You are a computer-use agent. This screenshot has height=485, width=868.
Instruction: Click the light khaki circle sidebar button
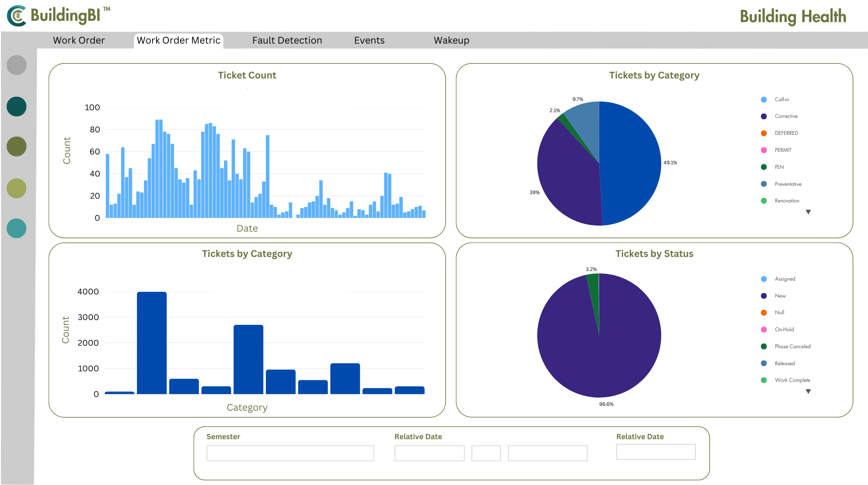(17, 188)
